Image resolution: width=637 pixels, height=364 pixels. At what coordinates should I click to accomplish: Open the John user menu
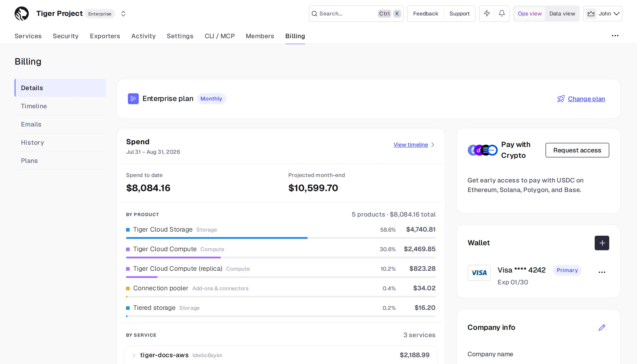(x=603, y=13)
